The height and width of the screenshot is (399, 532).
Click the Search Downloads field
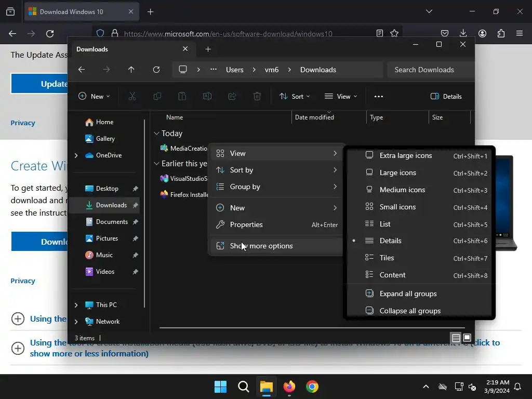[x=431, y=70]
